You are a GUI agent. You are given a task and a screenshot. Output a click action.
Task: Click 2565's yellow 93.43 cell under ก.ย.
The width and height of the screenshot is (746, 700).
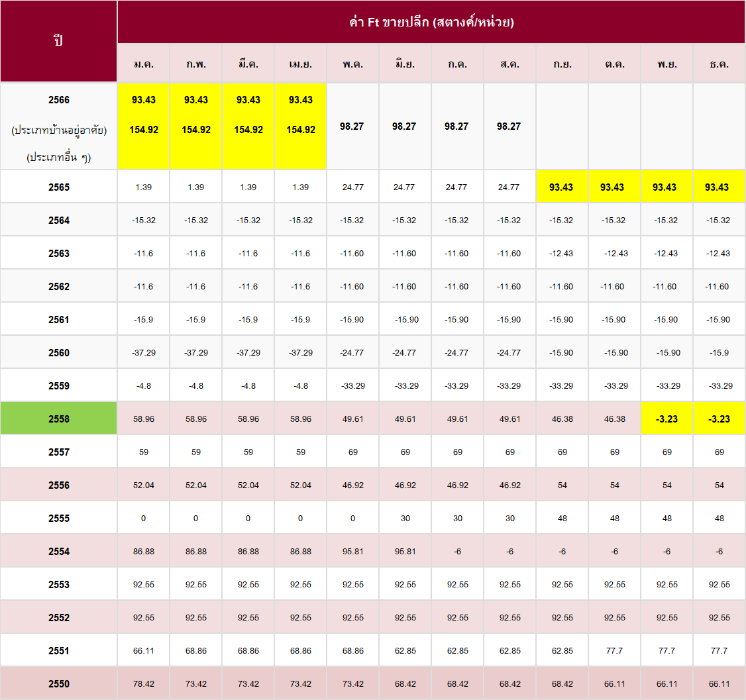pos(562,187)
